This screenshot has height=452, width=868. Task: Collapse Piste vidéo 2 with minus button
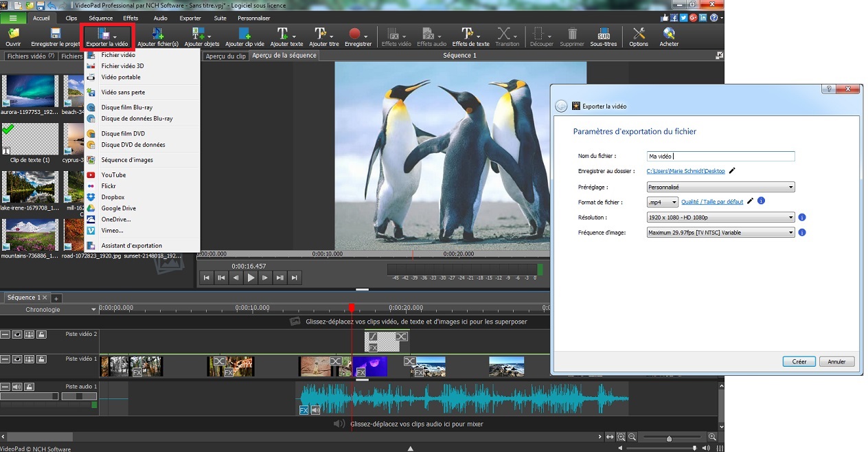(x=5, y=335)
